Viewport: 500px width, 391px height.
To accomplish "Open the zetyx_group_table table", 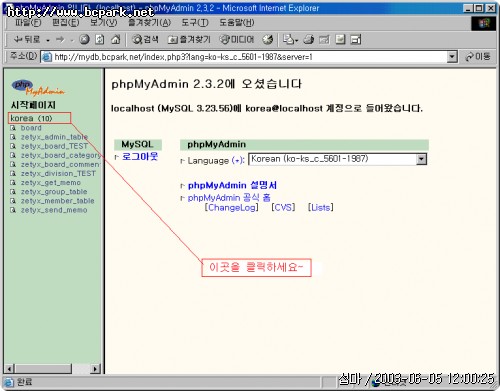I will click(54, 192).
